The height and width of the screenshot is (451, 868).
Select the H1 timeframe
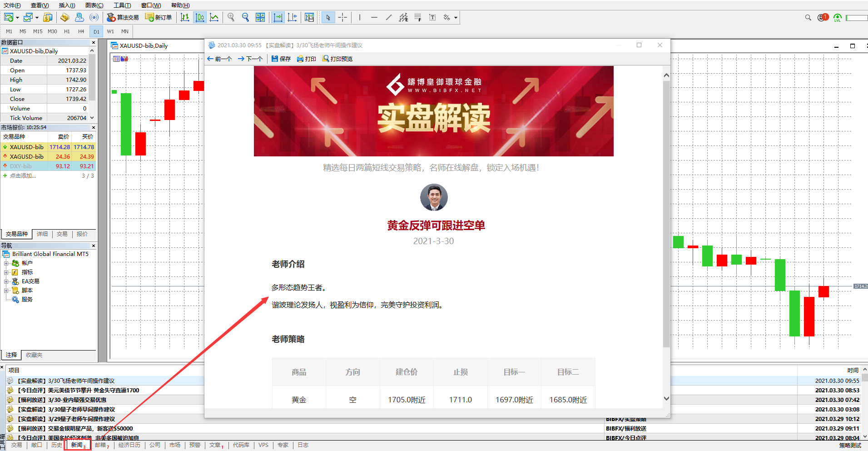coord(67,31)
